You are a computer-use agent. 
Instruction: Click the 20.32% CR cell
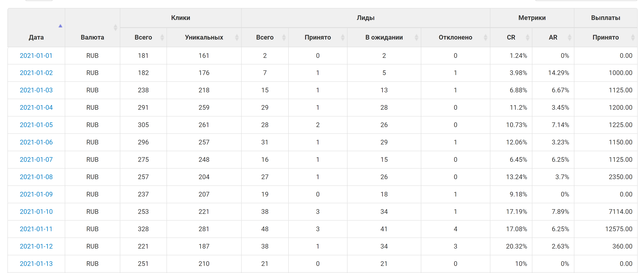pyautogui.click(x=516, y=246)
